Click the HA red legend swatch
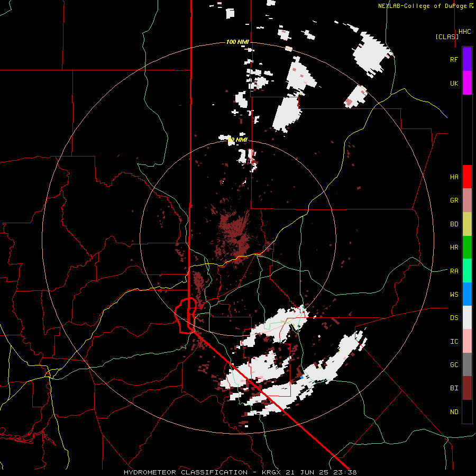 click(x=467, y=177)
